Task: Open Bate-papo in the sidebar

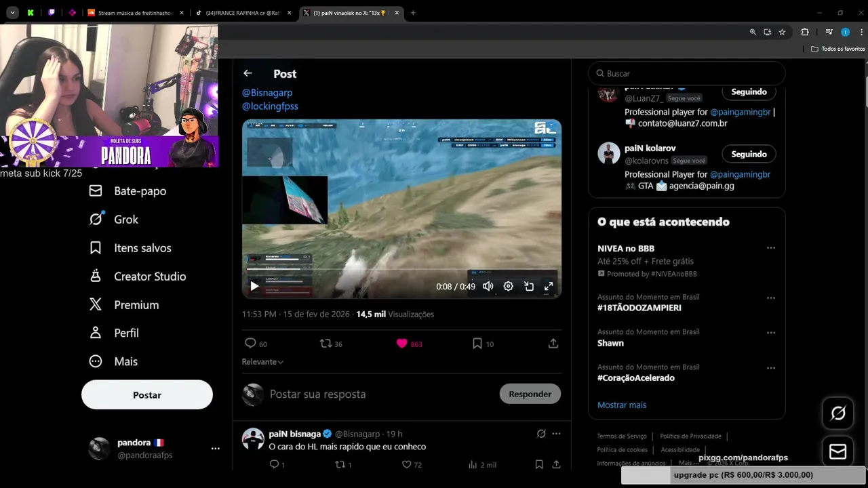Action: pos(128,191)
